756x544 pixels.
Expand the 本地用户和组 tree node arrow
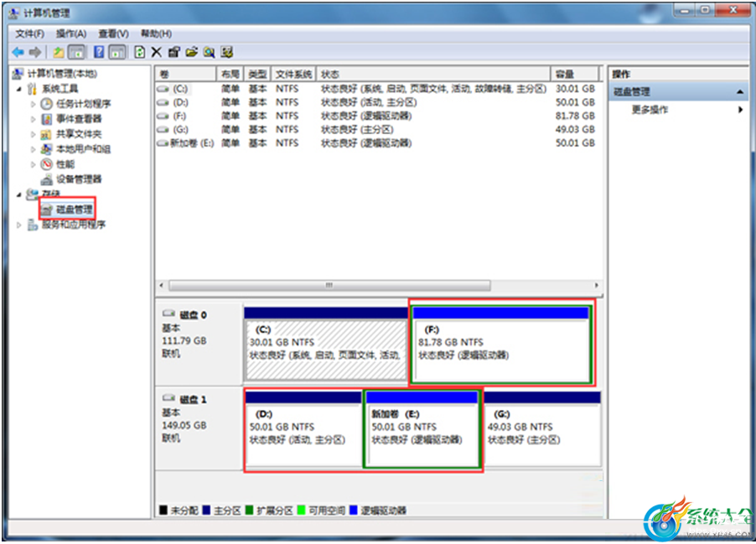click(x=33, y=149)
